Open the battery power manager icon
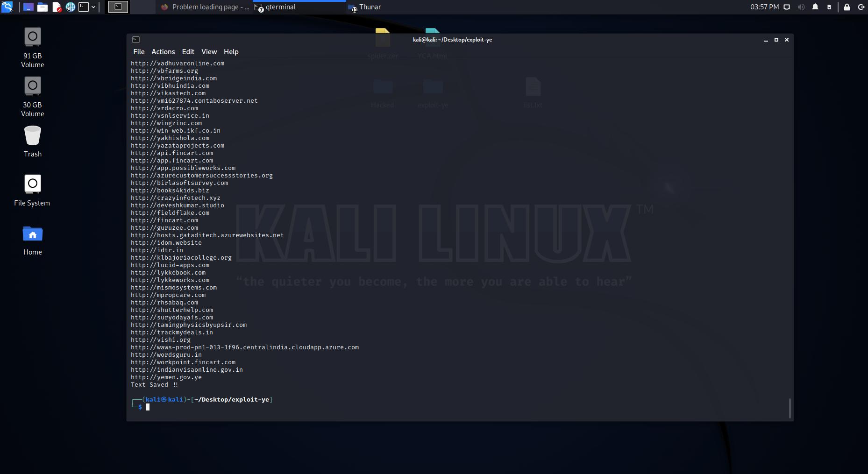868x474 pixels. point(829,7)
